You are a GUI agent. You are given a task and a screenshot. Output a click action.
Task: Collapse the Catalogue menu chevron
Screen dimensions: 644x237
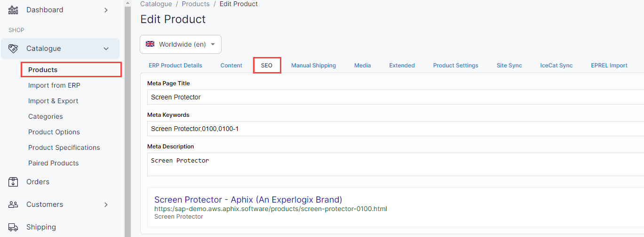[106, 49]
